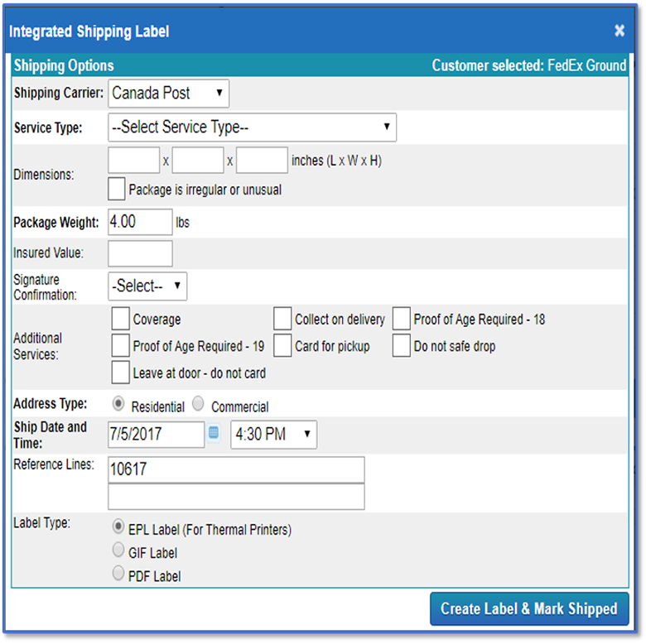This screenshot has height=644, width=646.
Task: Open the Signature Confirmation select dropdown
Action: point(147,286)
